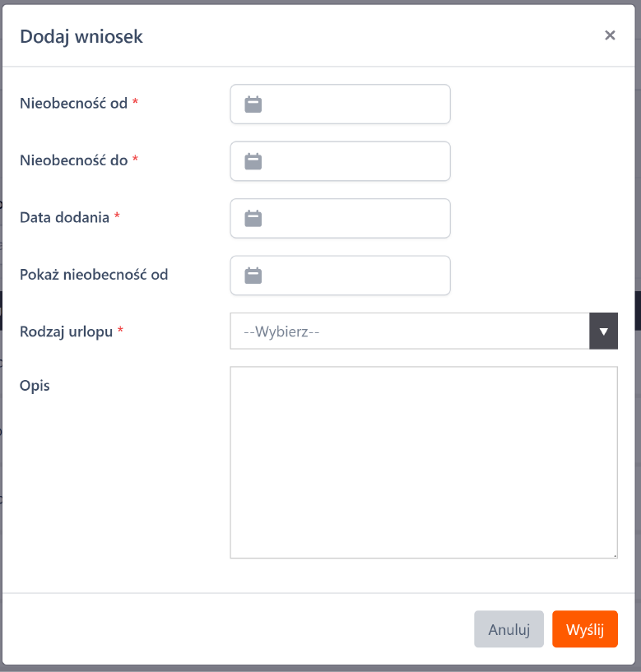The width and height of the screenshot is (641, 672).
Task: Open the calendar icon in Nieobecność do
Action: tap(253, 161)
